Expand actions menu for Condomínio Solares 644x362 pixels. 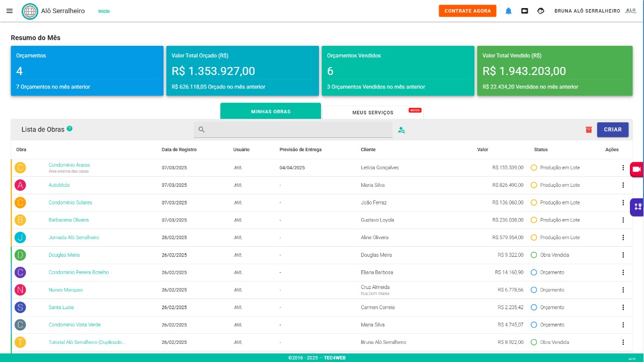(623, 202)
